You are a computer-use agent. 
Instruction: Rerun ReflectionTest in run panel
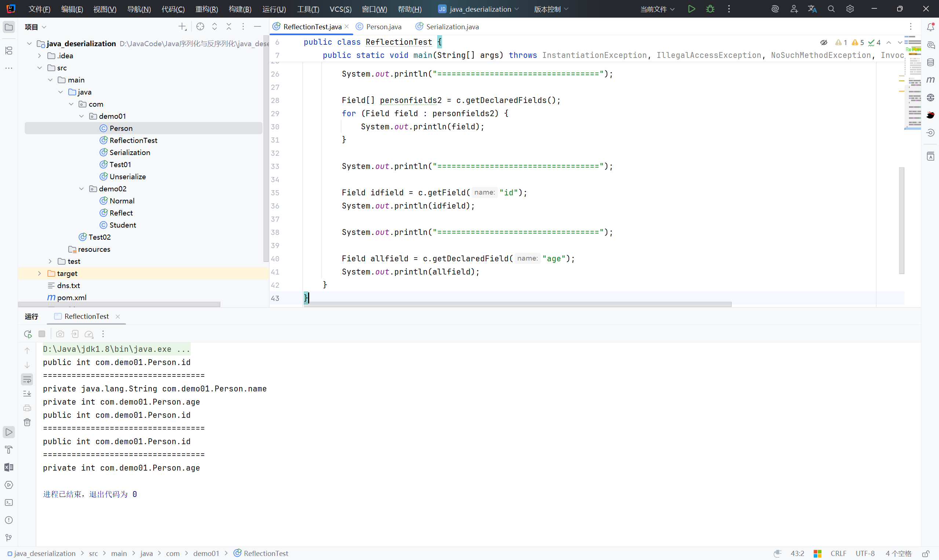click(x=28, y=334)
